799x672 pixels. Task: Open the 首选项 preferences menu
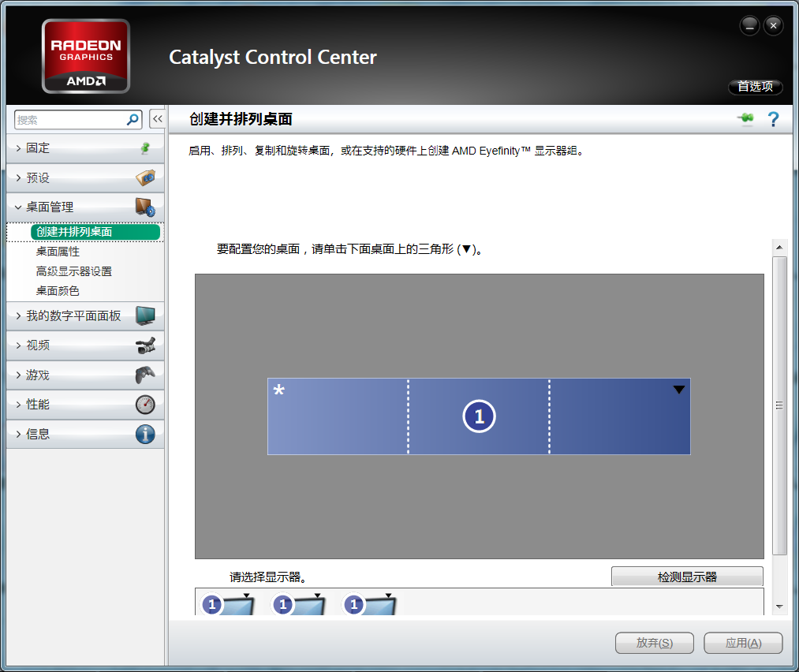[x=755, y=87]
